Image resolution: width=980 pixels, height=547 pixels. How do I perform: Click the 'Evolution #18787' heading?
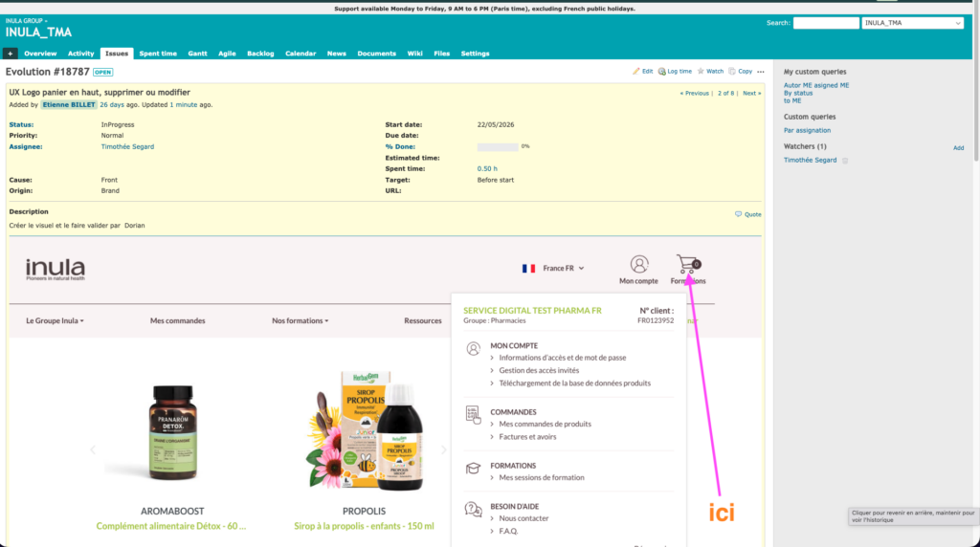click(x=48, y=72)
